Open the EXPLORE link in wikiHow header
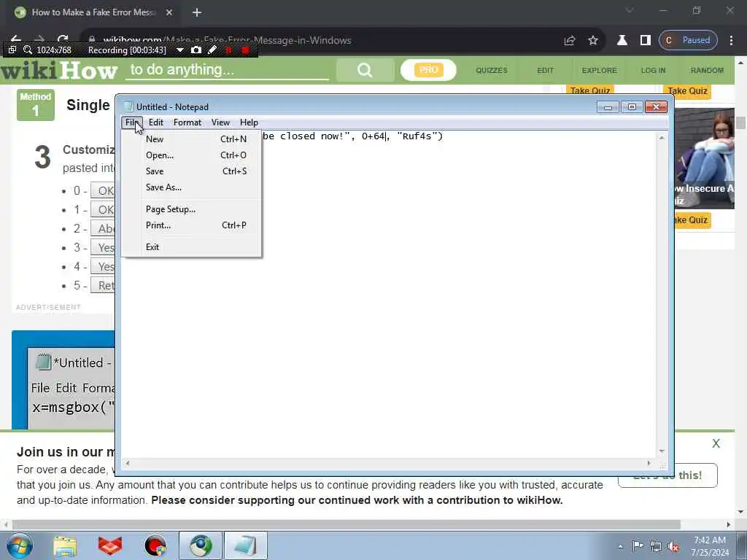This screenshot has width=747, height=560. point(600,71)
